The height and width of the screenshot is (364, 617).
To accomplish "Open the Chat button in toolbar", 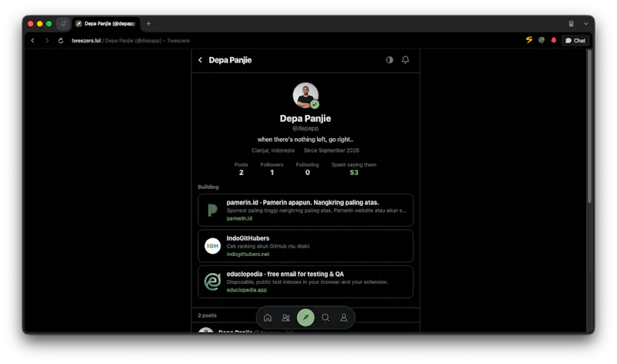I will tap(575, 41).
